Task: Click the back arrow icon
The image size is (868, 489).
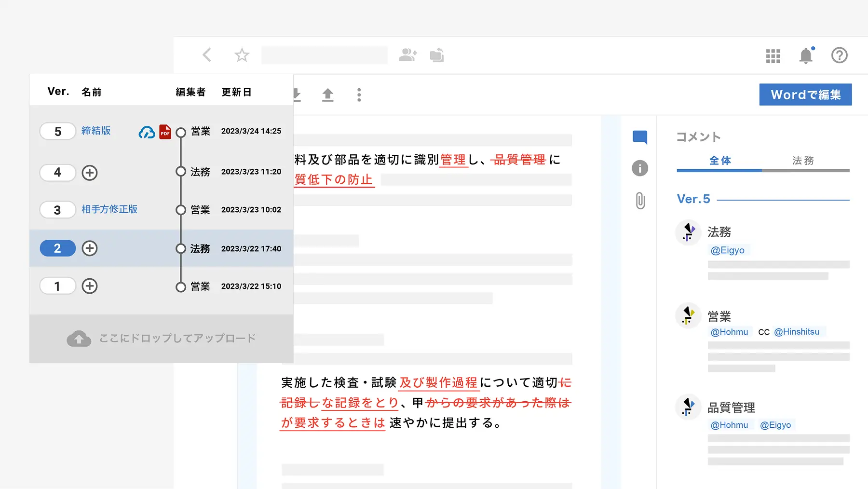Action: 207,55
